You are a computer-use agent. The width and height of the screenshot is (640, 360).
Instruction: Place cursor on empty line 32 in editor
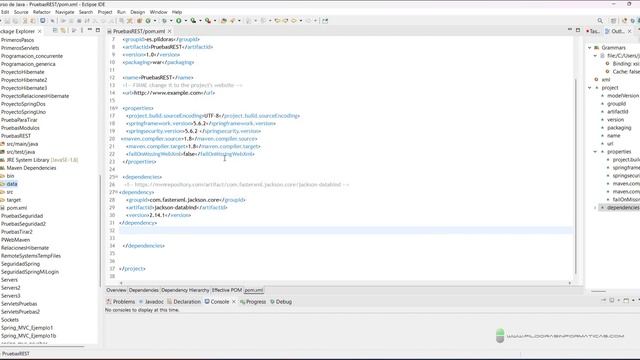(x=346, y=231)
